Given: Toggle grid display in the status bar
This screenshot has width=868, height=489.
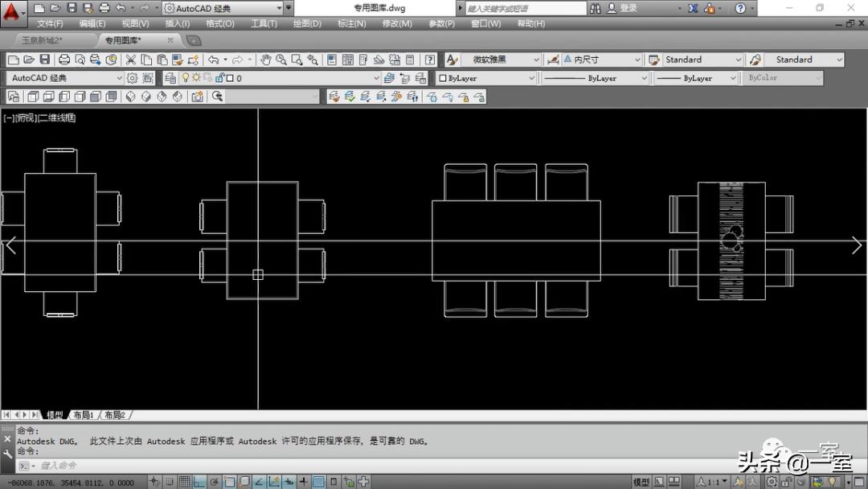Looking at the screenshot, I should tap(185, 482).
